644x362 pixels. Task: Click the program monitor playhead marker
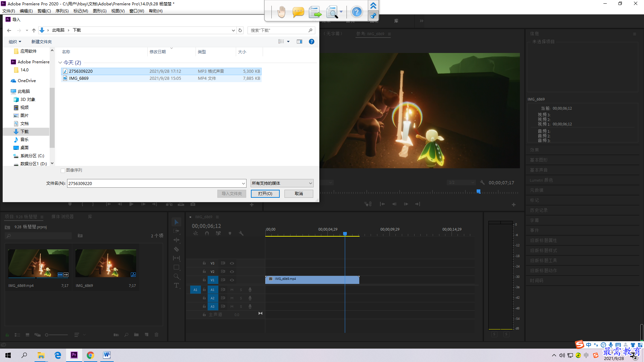(x=479, y=191)
